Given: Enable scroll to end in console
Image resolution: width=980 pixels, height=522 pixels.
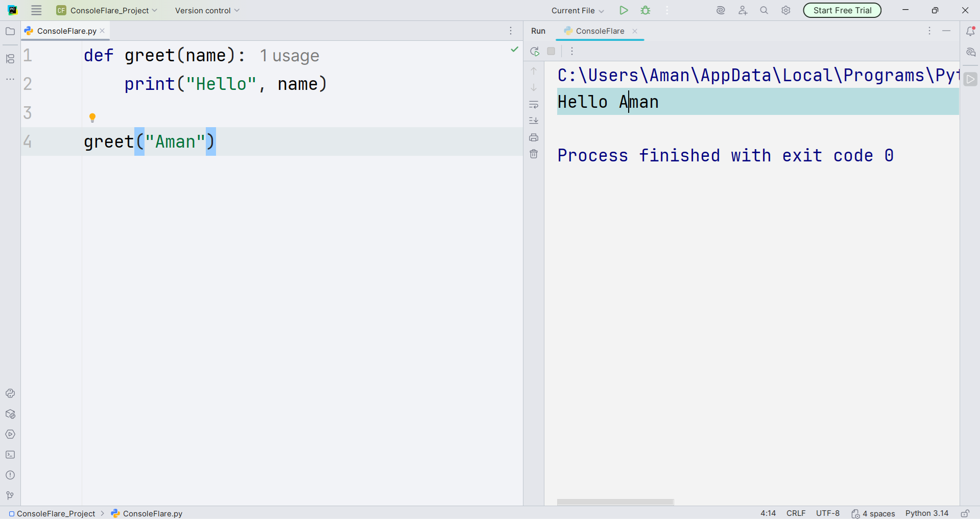Looking at the screenshot, I should click(x=534, y=121).
